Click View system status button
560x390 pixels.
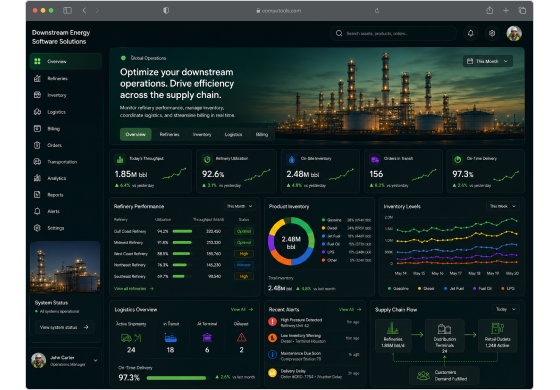pyautogui.click(x=64, y=327)
